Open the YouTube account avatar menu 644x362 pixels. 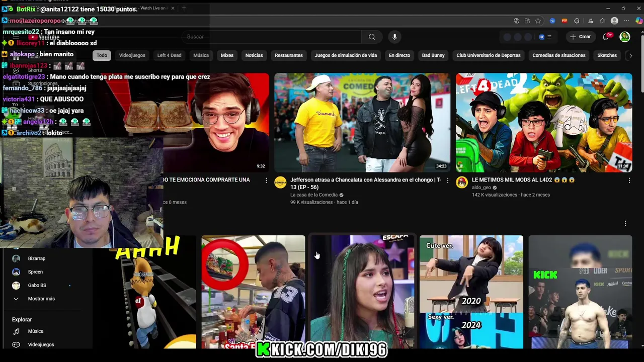tap(625, 37)
